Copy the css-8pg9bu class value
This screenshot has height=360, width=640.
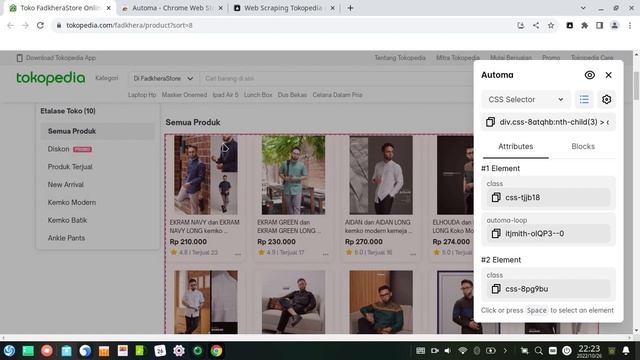pyautogui.click(x=496, y=289)
